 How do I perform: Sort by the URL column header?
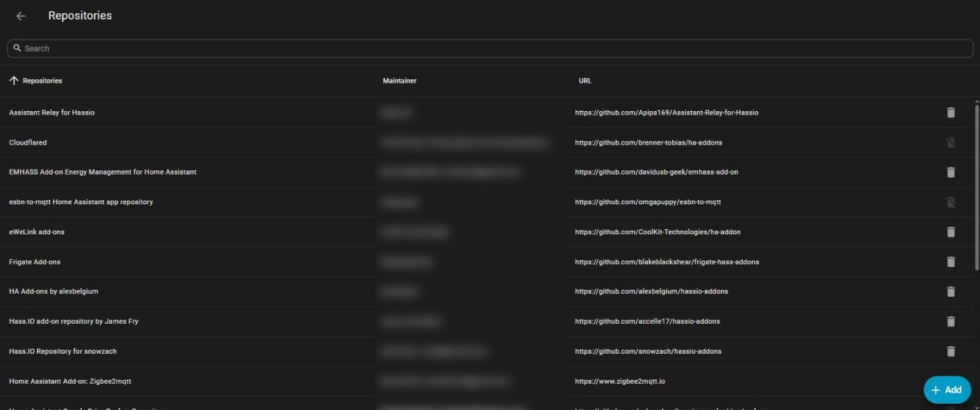585,81
